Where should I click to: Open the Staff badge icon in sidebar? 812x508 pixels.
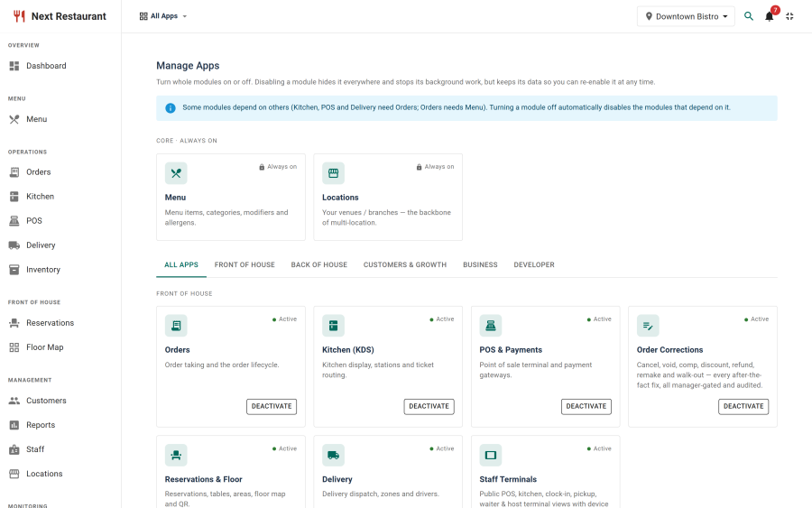pos(14,449)
